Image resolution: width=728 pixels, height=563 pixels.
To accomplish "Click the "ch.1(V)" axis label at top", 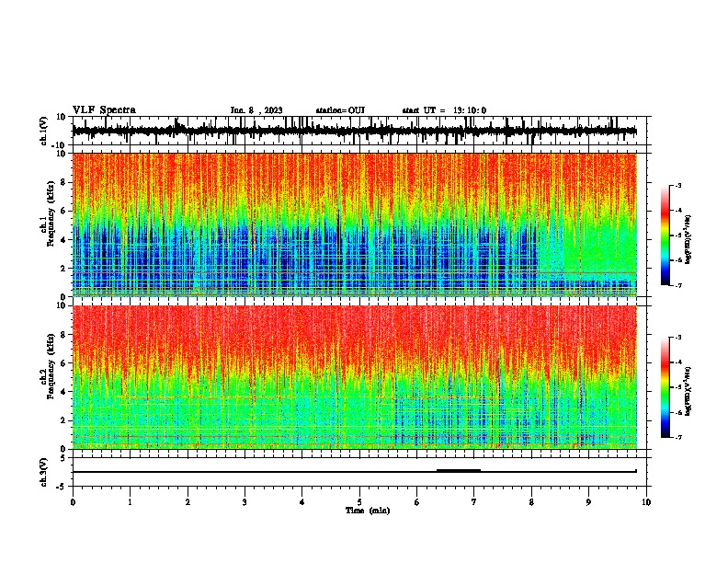I will click(x=44, y=131).
